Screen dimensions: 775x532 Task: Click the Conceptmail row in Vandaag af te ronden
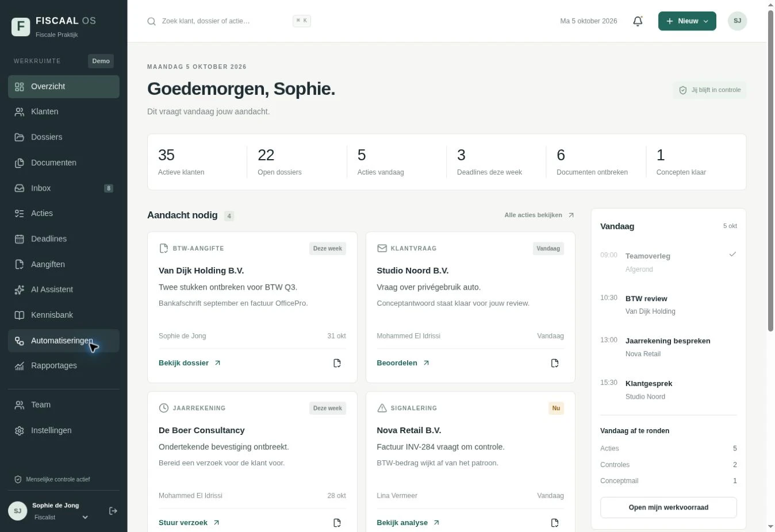pos(669,481)
